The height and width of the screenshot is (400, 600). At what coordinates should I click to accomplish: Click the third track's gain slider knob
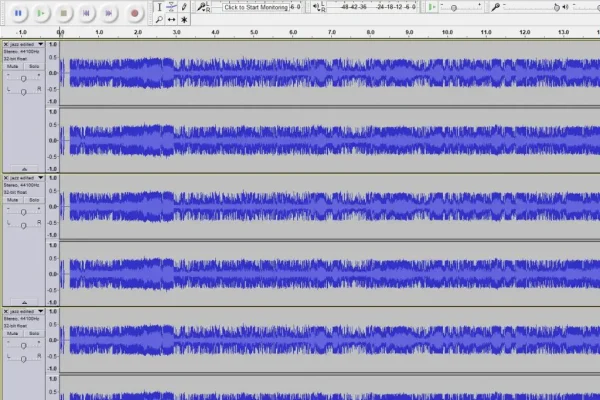pyautogui.click(x=23, y=346)
